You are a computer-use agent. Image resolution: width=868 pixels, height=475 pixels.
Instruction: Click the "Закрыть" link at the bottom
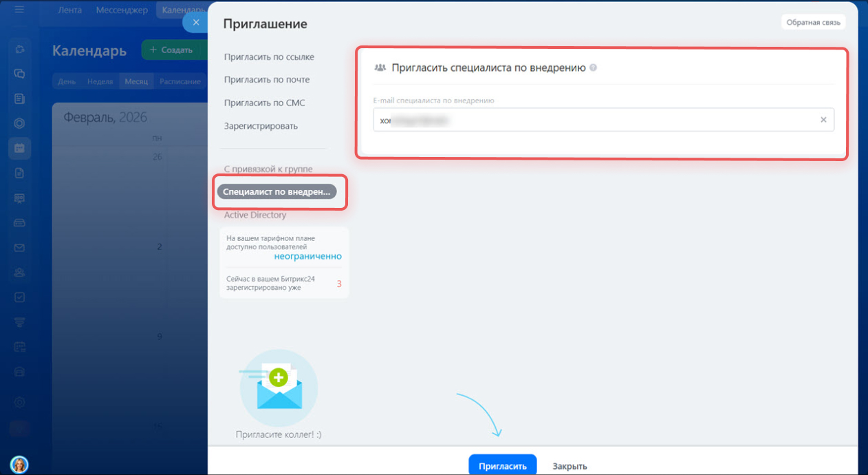tap(569, 466)
